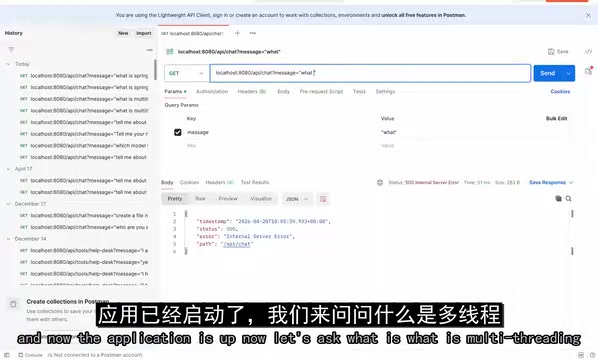
Task: Copy response body with copy icon
Action: [558, 198]
